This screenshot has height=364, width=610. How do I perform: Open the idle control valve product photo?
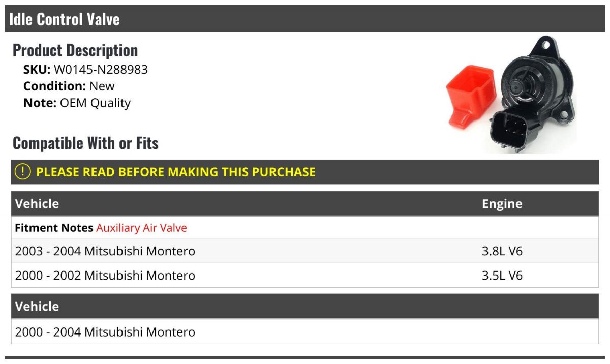tap(511, 94)
